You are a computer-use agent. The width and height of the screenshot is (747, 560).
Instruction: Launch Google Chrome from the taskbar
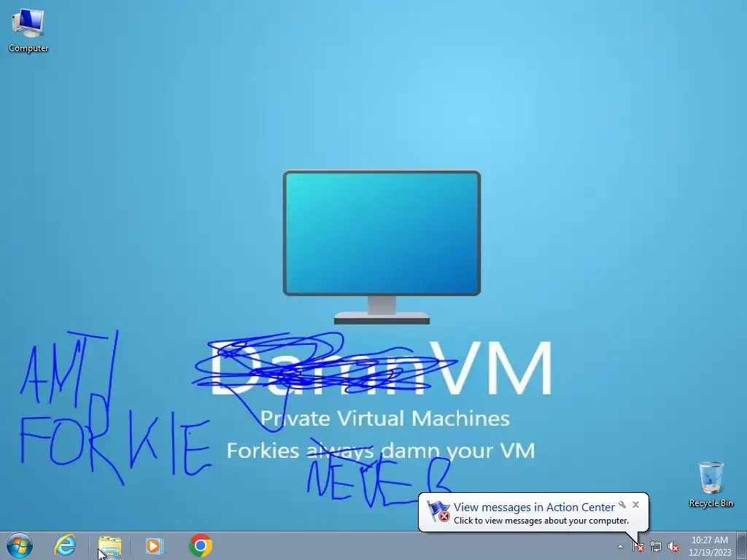[x=201, y=545]
